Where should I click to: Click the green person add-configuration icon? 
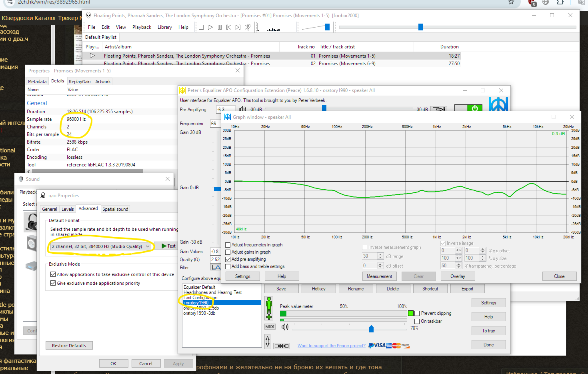pos(269,308)
